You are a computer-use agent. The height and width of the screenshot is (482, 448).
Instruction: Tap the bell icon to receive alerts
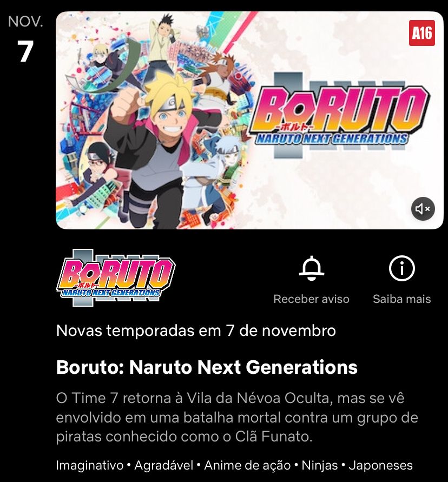click(x=312, y=268)
